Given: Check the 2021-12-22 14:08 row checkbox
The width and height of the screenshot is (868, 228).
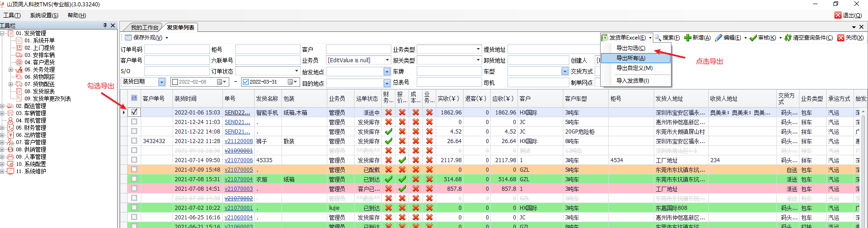Looking at the screenshot, I should pyautogui.click(x=134, y=131).
